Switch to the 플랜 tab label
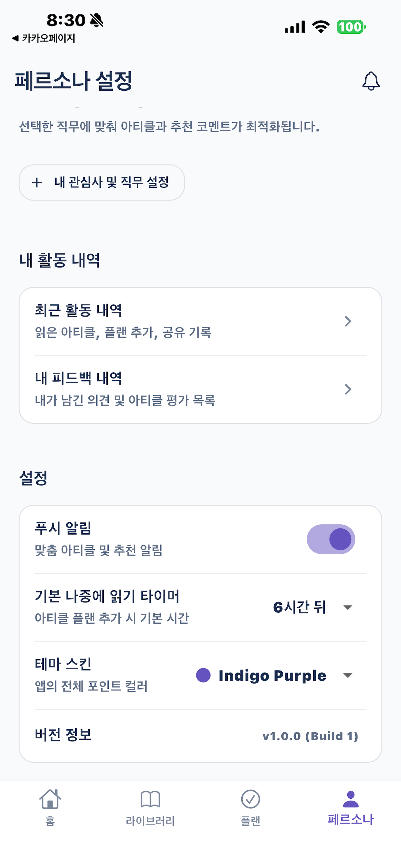 point(250,821)
